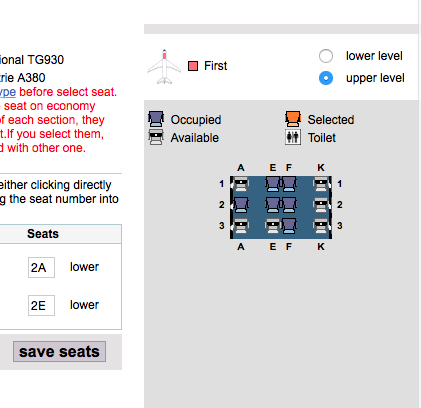
Task: Select available seat 3A
Action: click(x=241, y=226)
